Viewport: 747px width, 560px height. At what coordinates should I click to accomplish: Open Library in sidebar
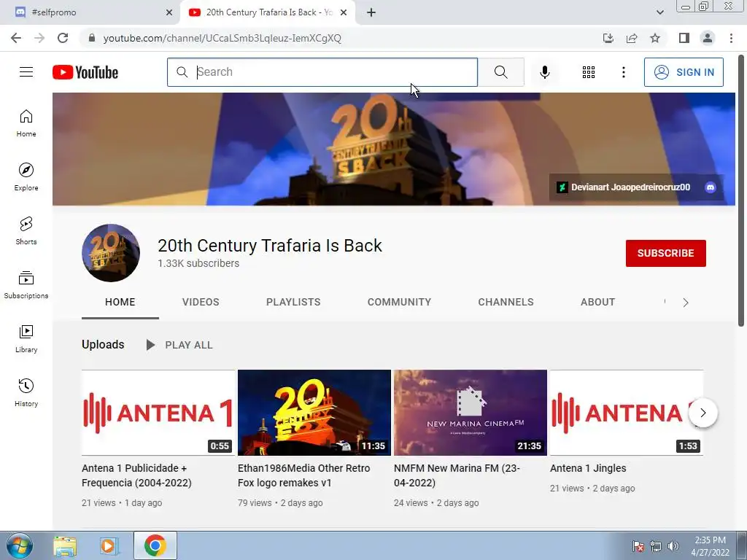tap(26, 338)
